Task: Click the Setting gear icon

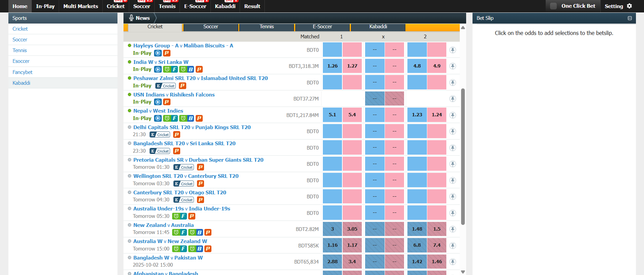Action: [x=629, y=6]
